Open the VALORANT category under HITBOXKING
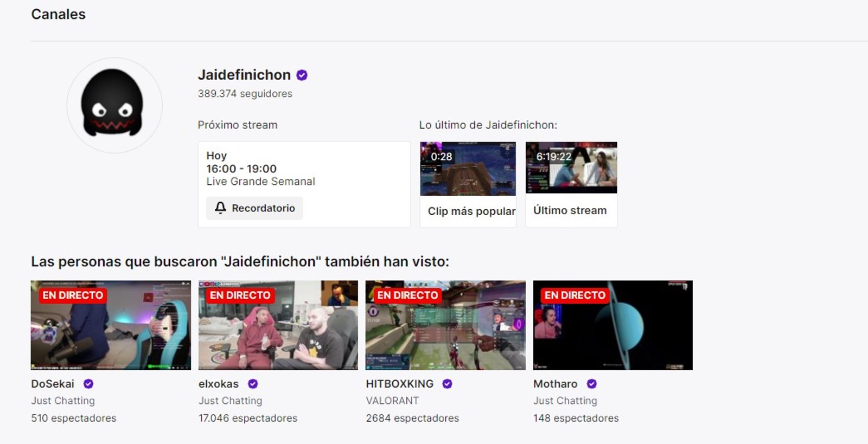Screen dimensions: 868x444 tap(392, 401)
